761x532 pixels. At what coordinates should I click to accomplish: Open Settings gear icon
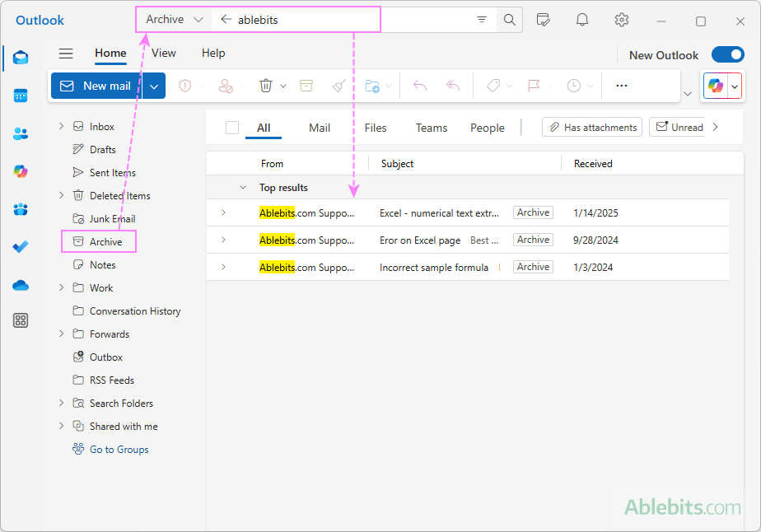[622, 20]
